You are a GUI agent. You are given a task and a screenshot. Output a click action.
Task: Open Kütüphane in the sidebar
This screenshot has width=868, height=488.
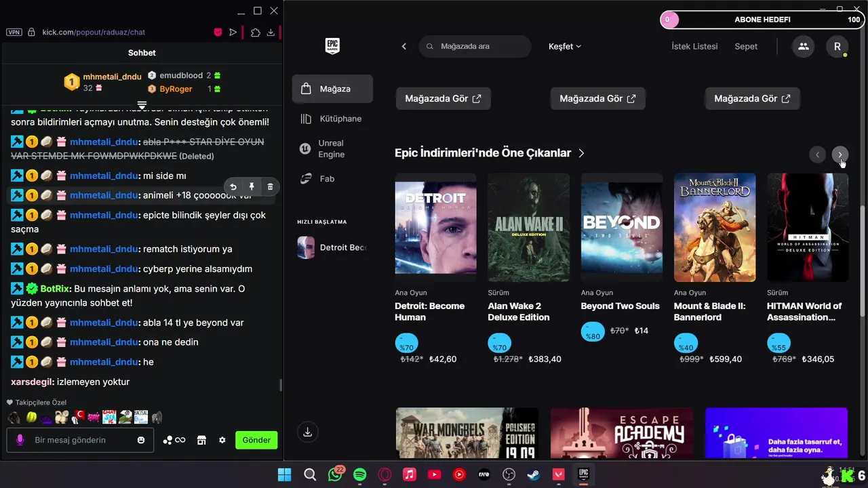(x=332, y=119)
